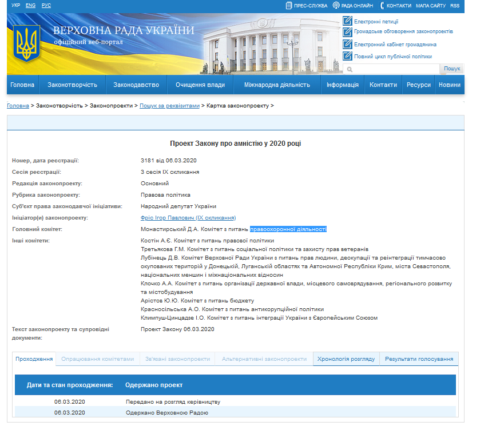Open the Проект Закону 06.03.2020 document
Screen dimensions: 504x434
tap(177, 329)
